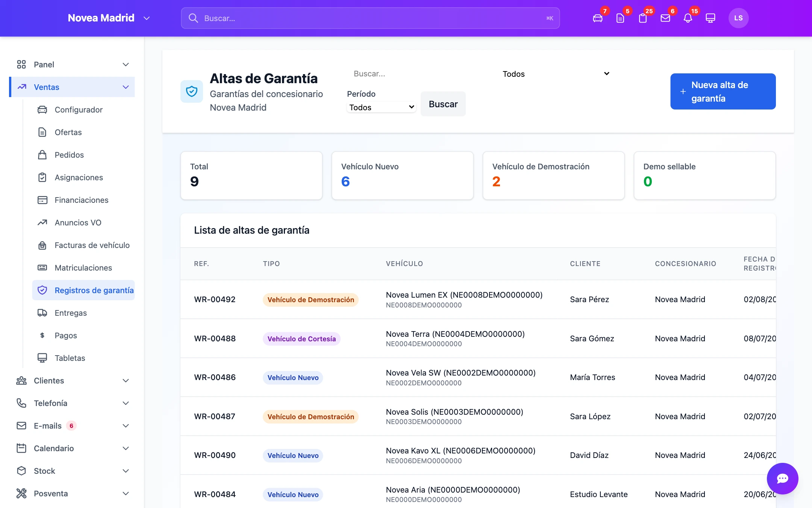Click the monitor icon in top bar
The width and height of the screenshot is (812, 508).
pos(710,18)
